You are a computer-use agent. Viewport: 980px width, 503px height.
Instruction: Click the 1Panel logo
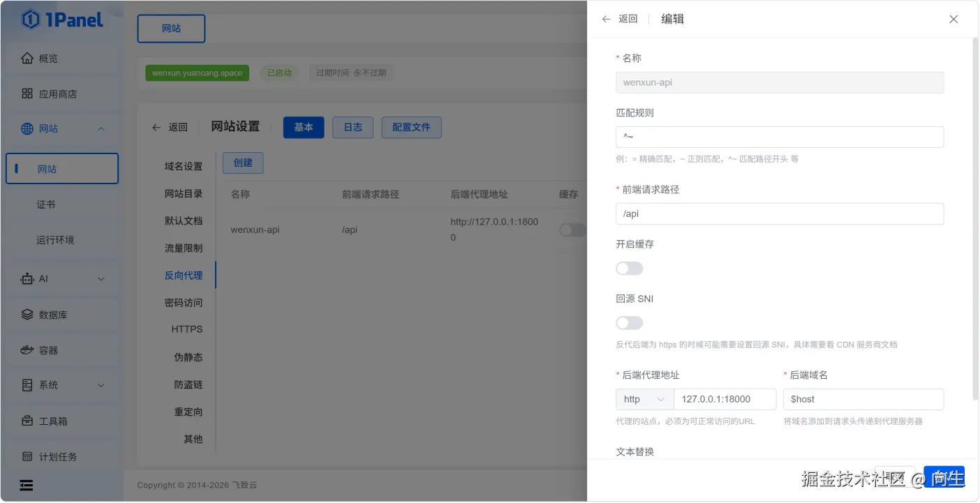[62, 20]
